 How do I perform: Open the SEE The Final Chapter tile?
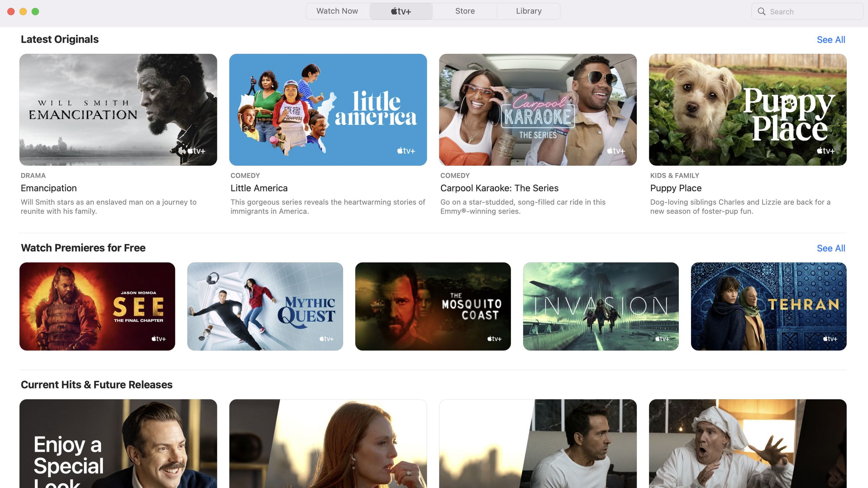tap(97, 306)
